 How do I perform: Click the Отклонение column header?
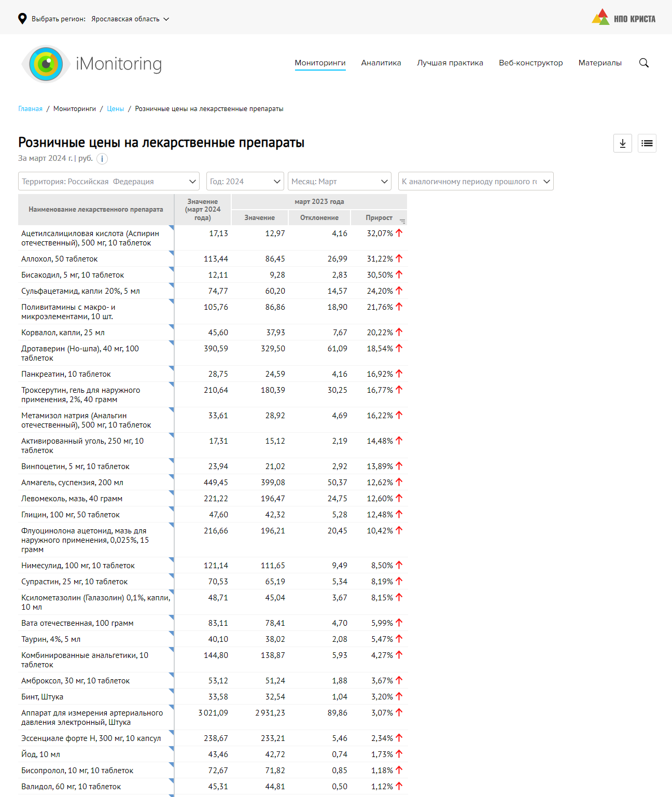[319, 217]
